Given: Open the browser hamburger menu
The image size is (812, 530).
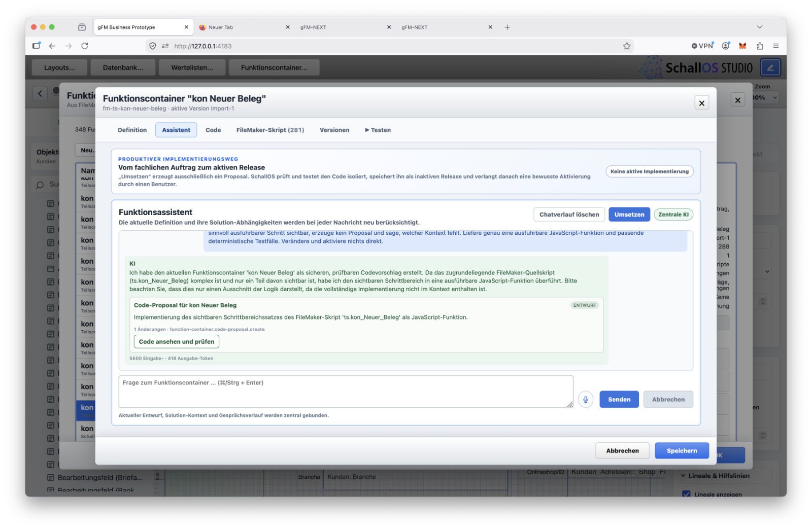Looking at the screenshot, I should [776, 46].
